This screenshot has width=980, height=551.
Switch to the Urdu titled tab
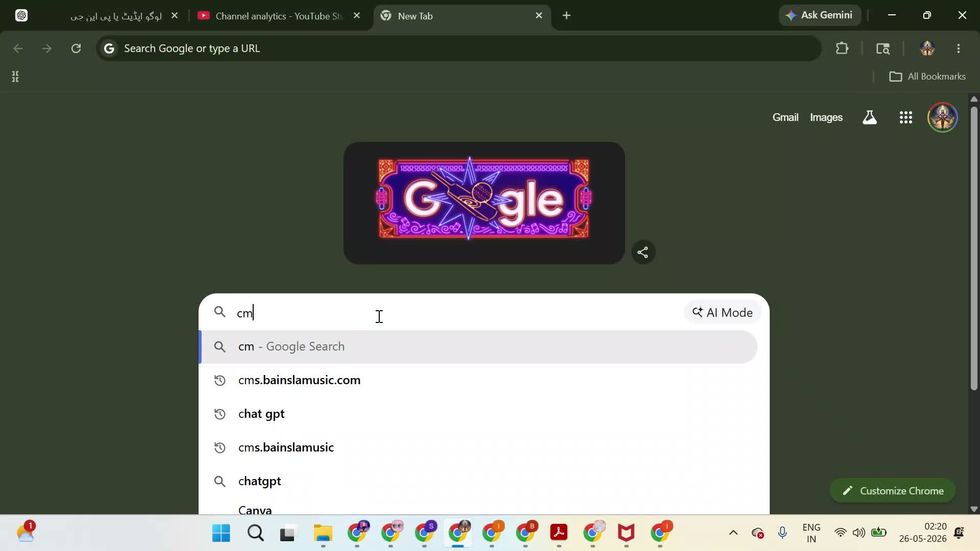point(116,16)
